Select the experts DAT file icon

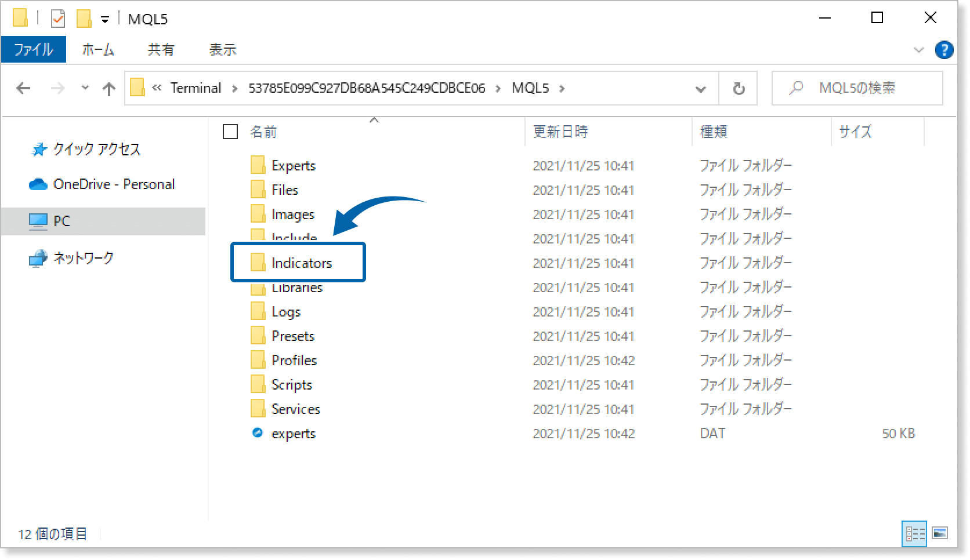tap(258, 432)
